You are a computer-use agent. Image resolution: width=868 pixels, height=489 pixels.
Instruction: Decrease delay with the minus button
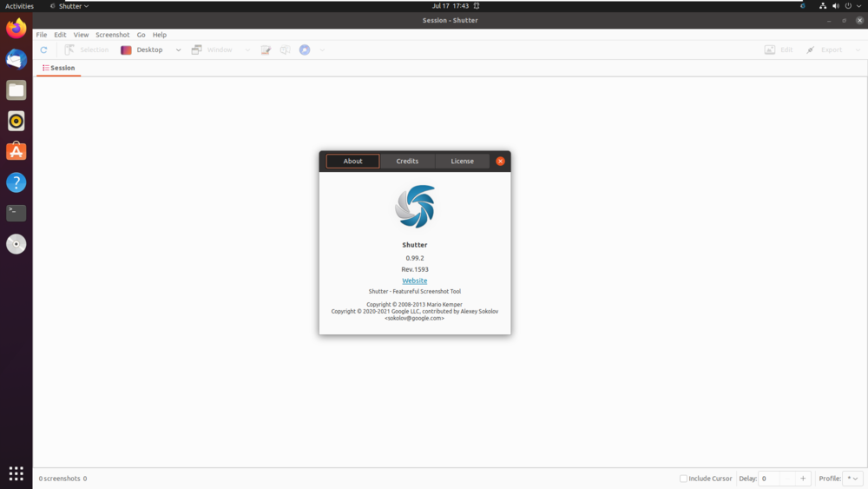click(x=787, y=479)
